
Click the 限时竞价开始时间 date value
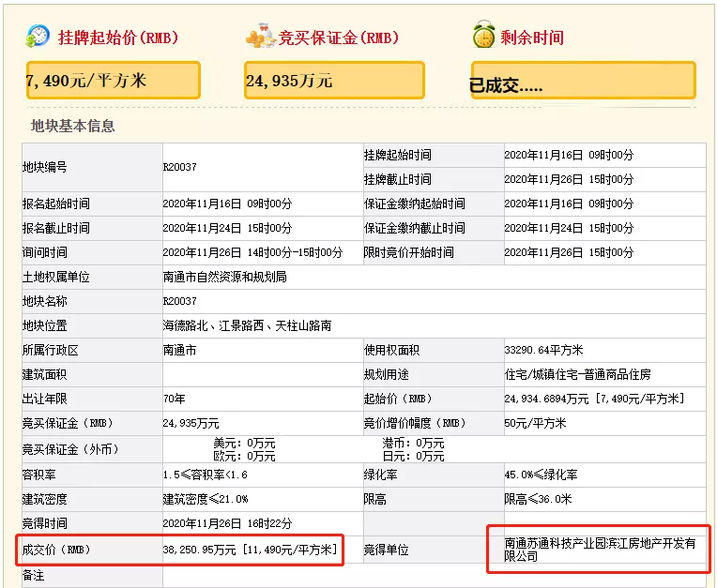point(569,252)
